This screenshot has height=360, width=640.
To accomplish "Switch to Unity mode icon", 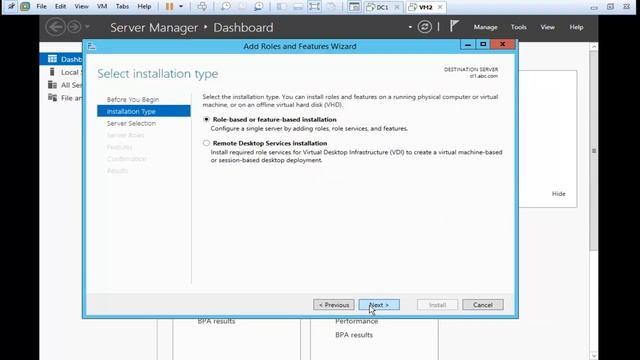I will pyautogui.click(x=331, y=7).
